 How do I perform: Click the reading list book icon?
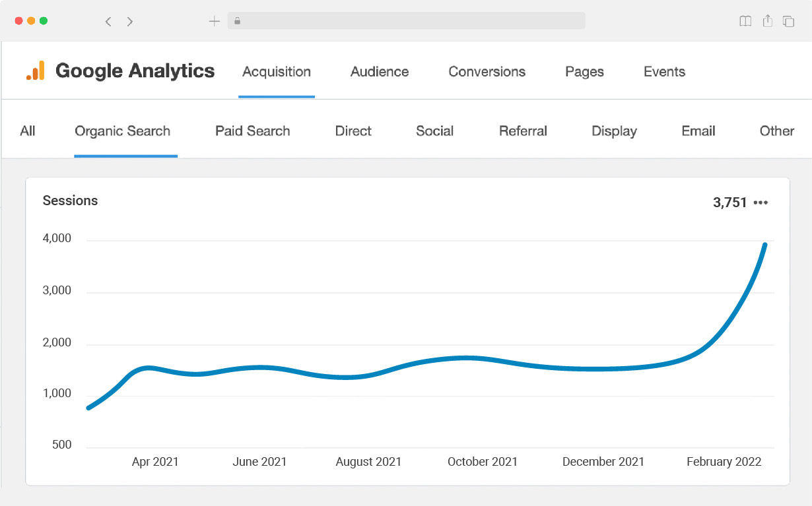click(x=745, y=21)
